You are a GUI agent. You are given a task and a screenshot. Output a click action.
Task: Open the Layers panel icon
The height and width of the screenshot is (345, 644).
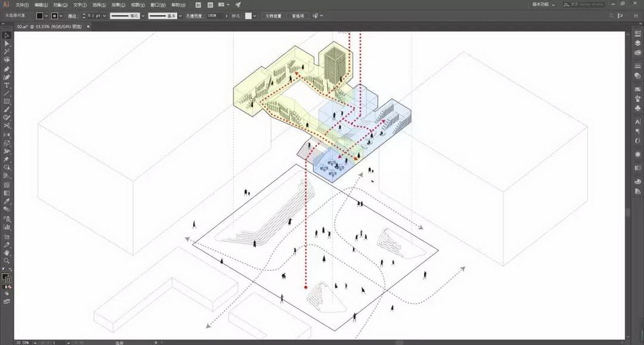click(637, 43)
